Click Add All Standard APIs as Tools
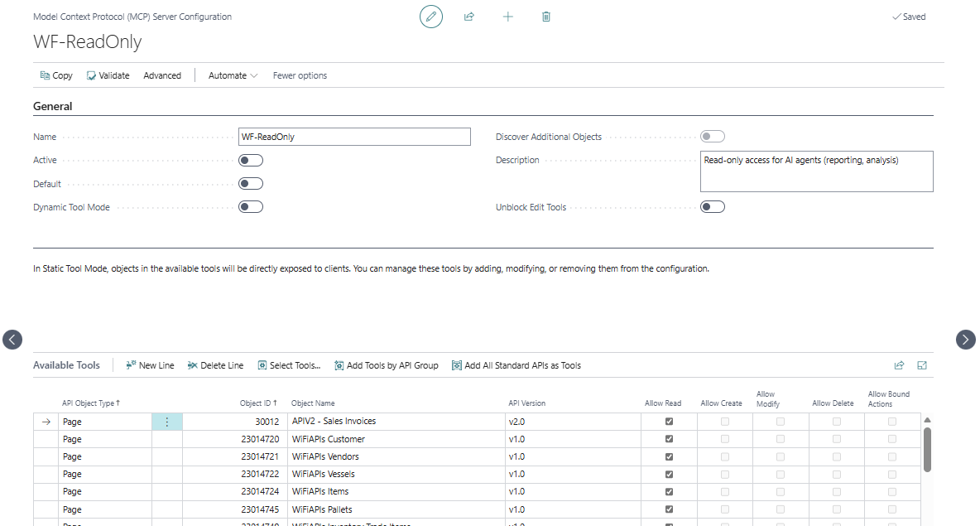This screenshot has width=980, height=526. (x=516, y=365)
